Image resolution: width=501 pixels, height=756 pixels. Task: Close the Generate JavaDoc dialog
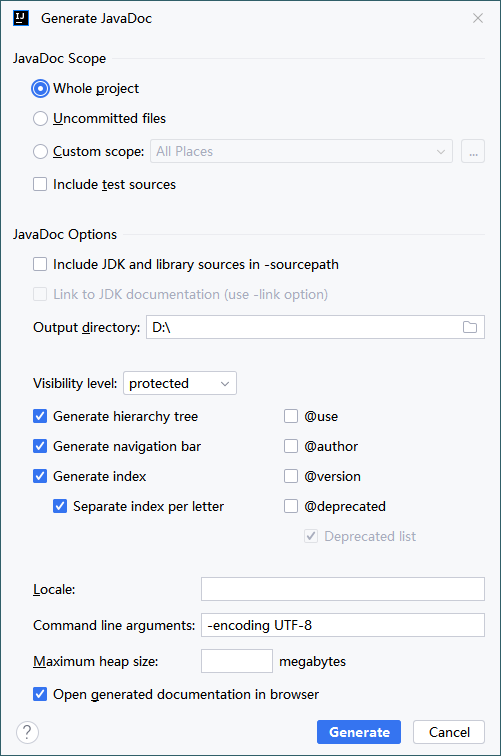478,18
